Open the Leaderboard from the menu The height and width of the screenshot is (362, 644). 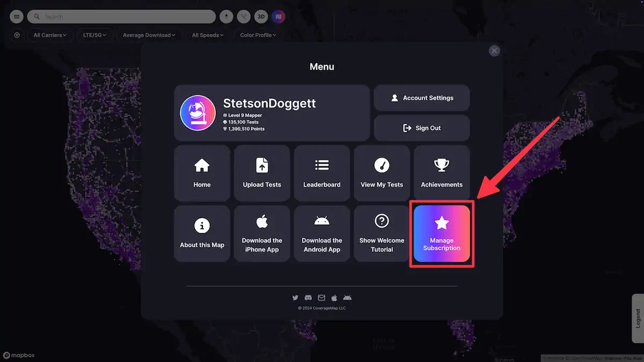321,173
